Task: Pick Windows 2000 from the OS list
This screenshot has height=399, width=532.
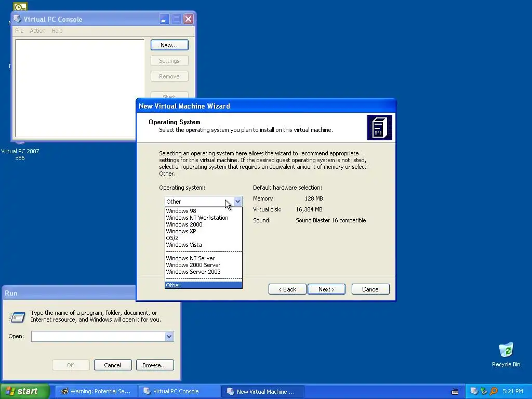Action: tap(204, 224)
